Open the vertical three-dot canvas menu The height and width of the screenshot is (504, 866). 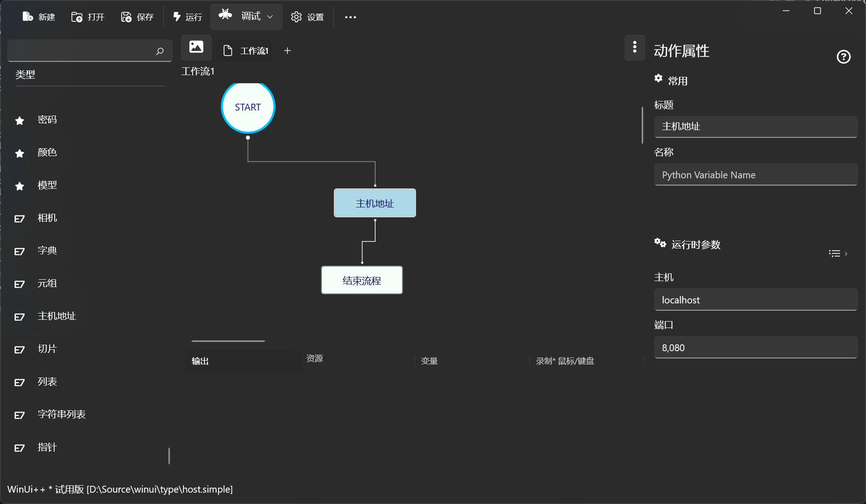click(635, 47)
